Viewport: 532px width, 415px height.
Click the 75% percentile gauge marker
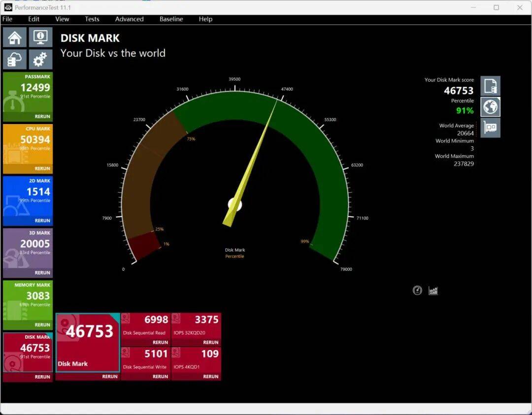click(x=191, y=139)
